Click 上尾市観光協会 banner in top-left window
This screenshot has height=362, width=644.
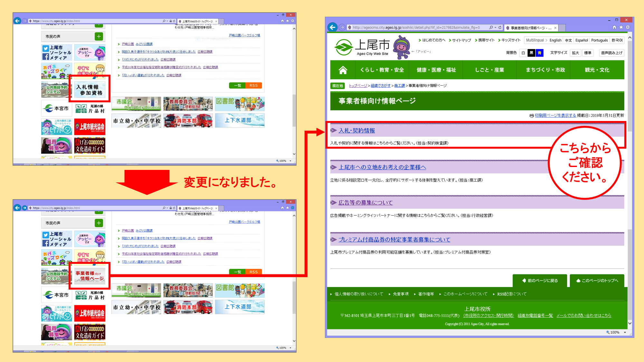[x=90, y=127]
